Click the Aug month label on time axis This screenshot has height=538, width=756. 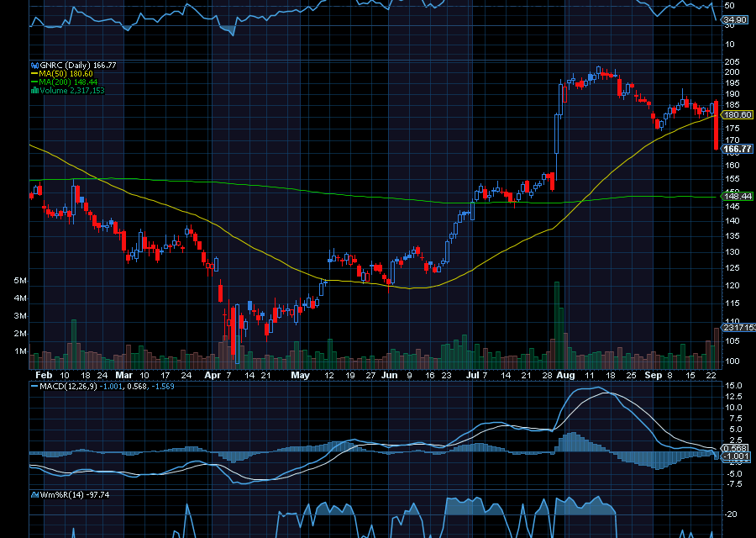click(565, 376)
